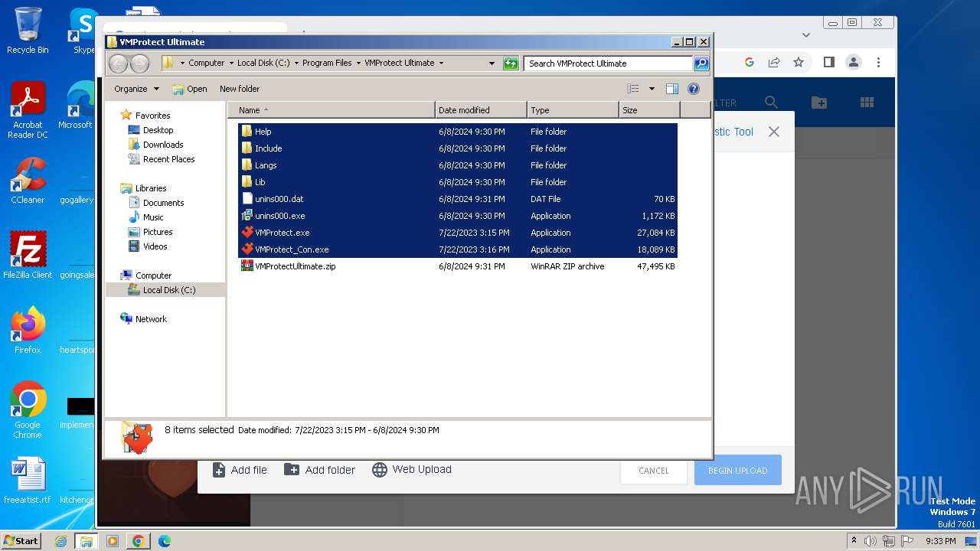Click the web page search magnifier icon
980x551 pixels.
tap(771, 103)
